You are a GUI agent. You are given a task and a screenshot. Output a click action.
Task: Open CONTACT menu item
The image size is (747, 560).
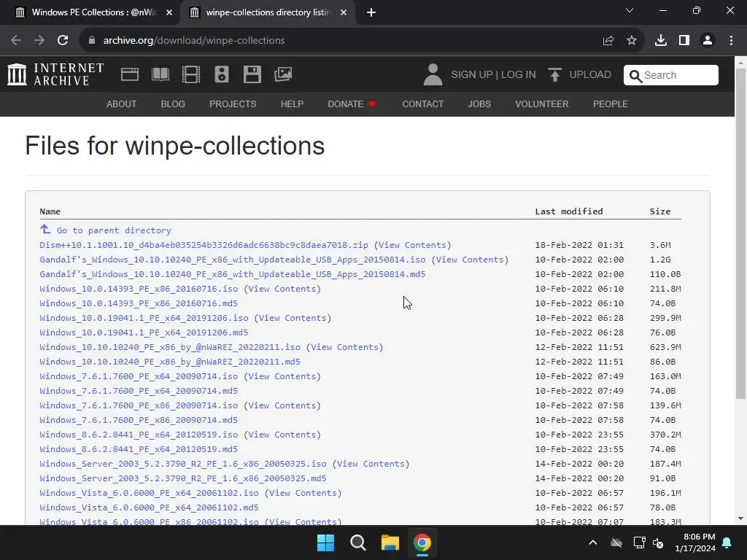coord(423,104)
